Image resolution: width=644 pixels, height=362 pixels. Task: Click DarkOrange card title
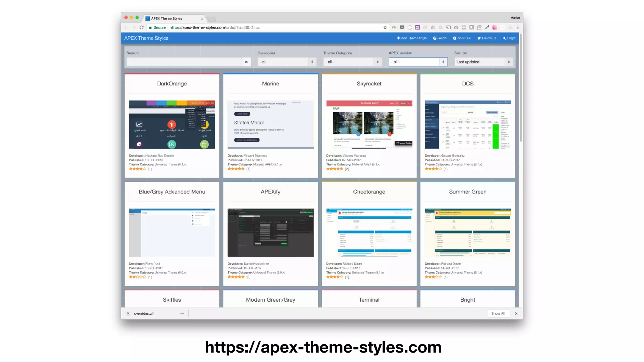(x=172, y=84)
